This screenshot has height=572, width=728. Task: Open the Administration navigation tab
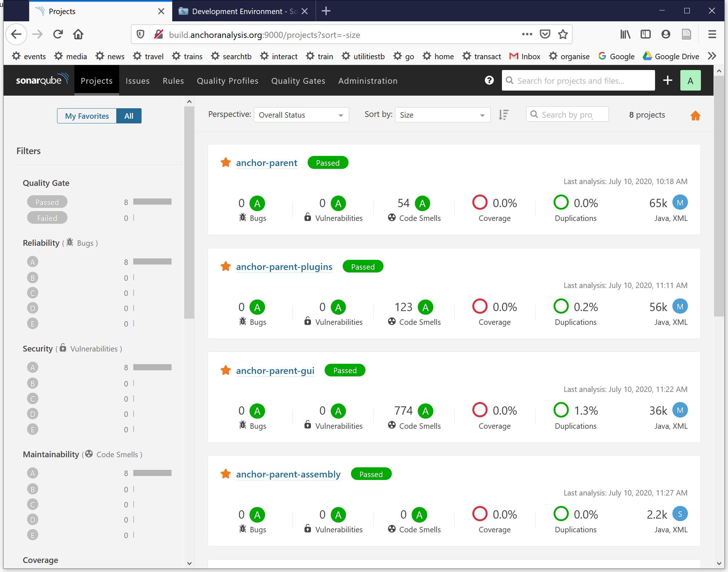(x=368, y=80)
